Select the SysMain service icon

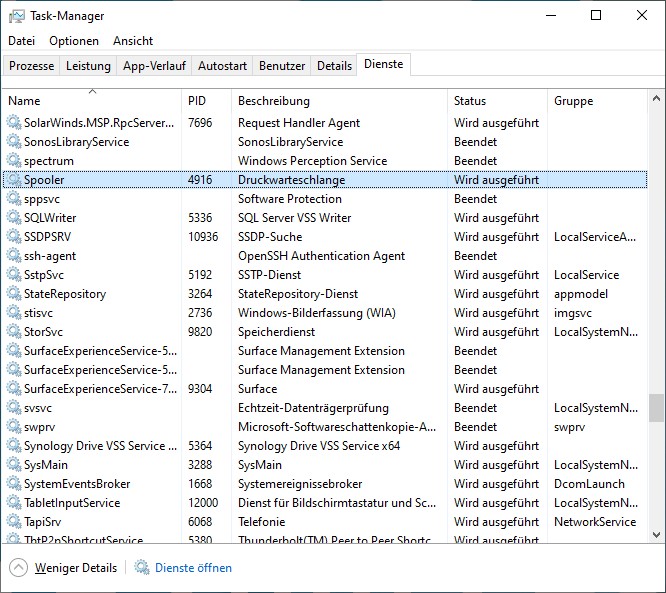pyautogui.click(x=14, y=465)
